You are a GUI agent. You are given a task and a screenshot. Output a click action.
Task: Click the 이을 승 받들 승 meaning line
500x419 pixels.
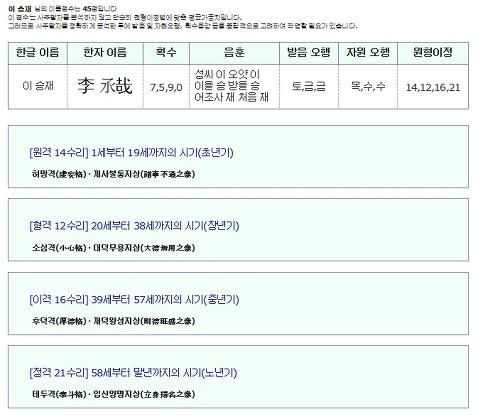click(x=227, y=86)
